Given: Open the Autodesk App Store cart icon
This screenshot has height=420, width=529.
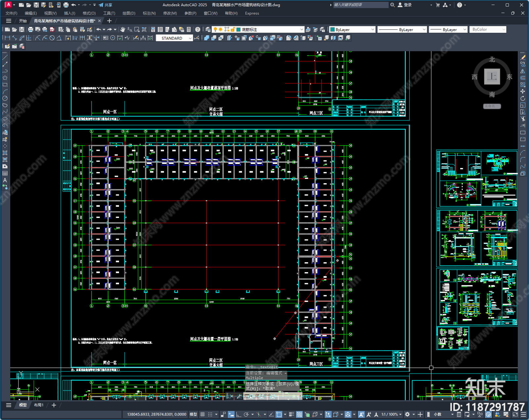Looking at the screenshot, I should click(438, 5).
